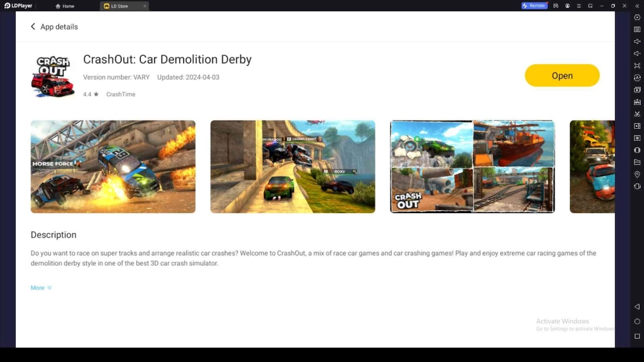
Task: Switch to the Home tab
Action: (65, 6)
